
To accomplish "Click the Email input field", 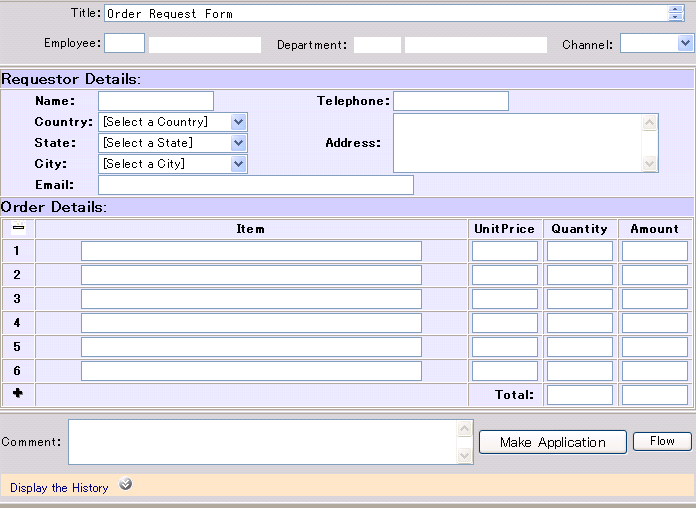I will (256, 185).
